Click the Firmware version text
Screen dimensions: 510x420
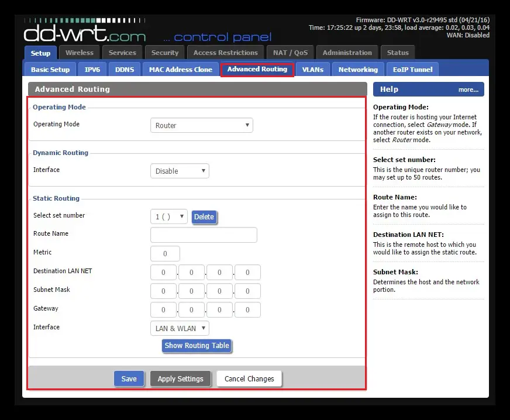[x=422, y=20]
